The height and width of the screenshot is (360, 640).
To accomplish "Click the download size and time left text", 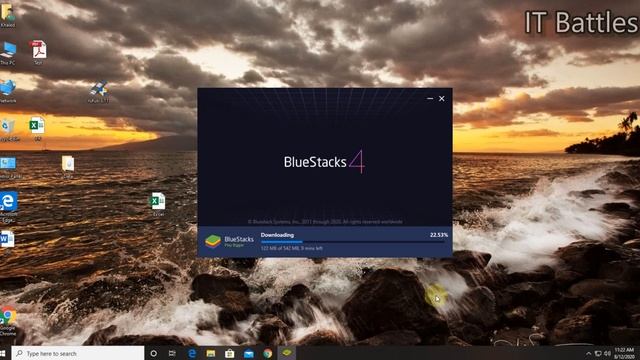I will pos(291,248).
